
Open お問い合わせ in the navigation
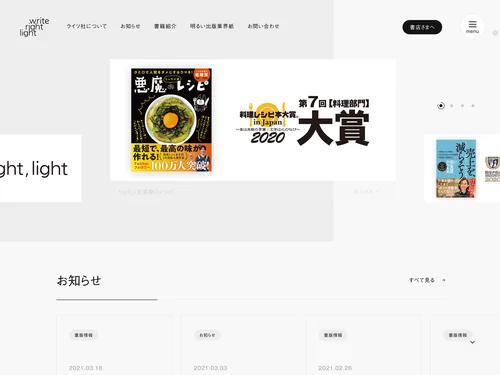[263, 26]
